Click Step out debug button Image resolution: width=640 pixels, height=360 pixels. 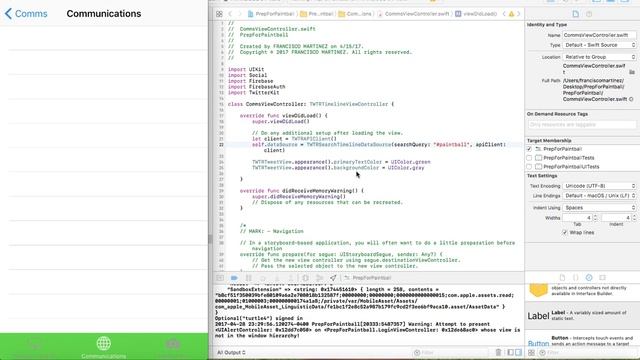pyautogui.click(x=291, y=278)
